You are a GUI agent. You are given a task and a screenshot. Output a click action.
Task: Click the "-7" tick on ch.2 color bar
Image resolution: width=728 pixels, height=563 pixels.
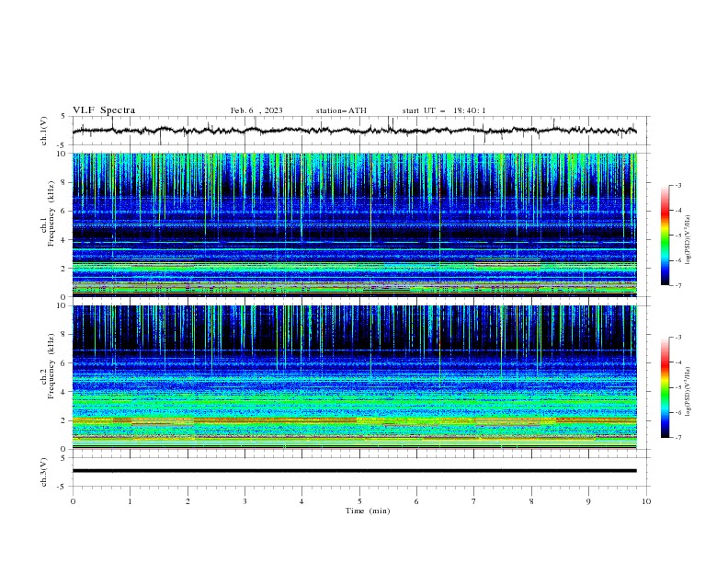click(x=677, y=438)
